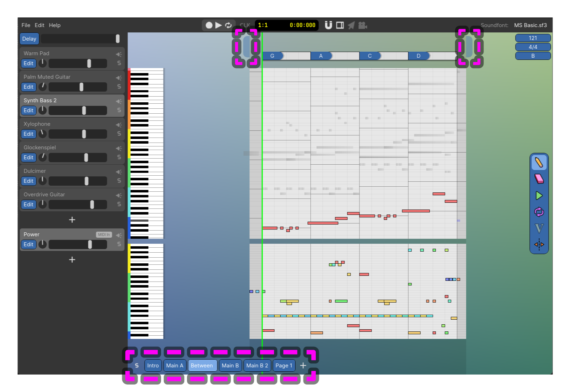Click the green play tool icon
This screenshot has width=570, height=392.
[539, 196]
